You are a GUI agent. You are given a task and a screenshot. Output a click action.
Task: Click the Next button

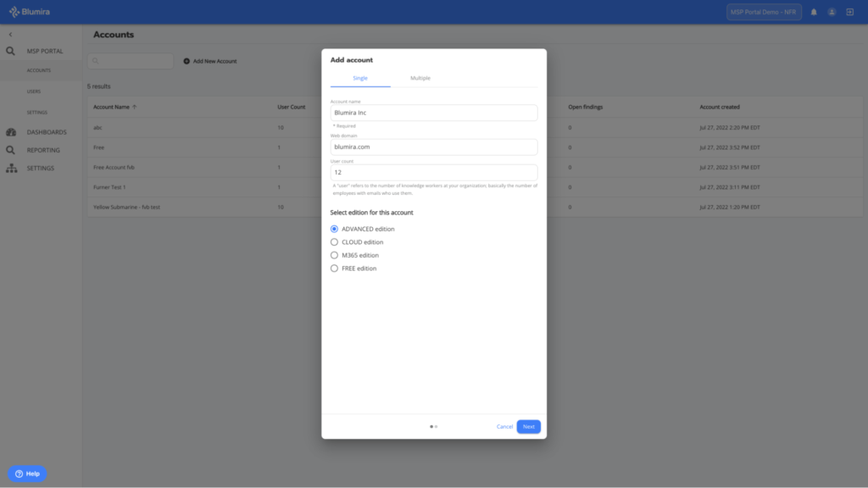point(528,426)
